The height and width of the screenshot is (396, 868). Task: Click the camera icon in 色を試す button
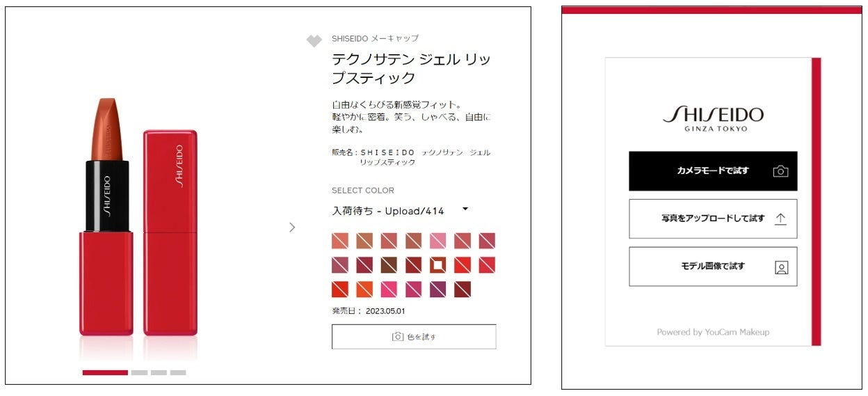398,337
